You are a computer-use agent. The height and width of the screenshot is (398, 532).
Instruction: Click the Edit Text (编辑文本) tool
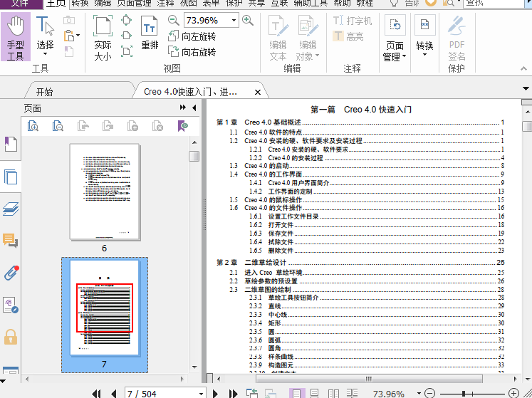pyautogui.click(x=278, y=38)
